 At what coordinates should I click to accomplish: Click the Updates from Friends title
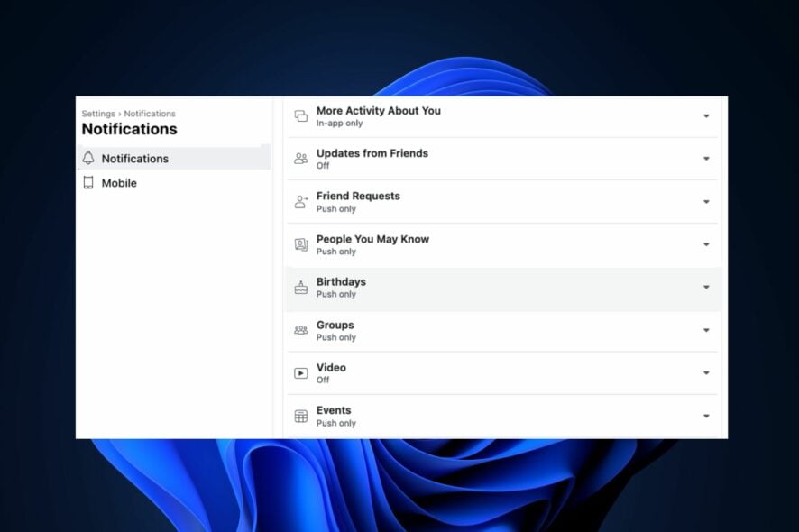point(372,153)
